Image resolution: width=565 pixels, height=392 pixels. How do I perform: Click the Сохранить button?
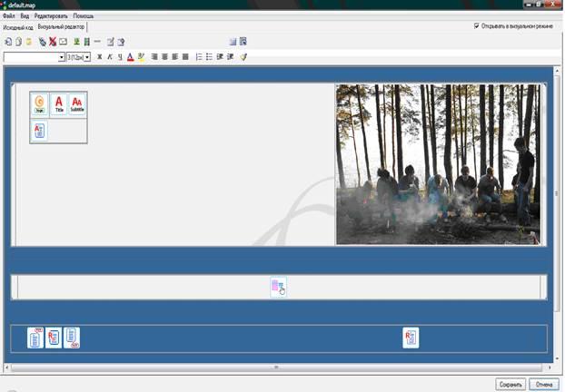(x=510, y=384)
